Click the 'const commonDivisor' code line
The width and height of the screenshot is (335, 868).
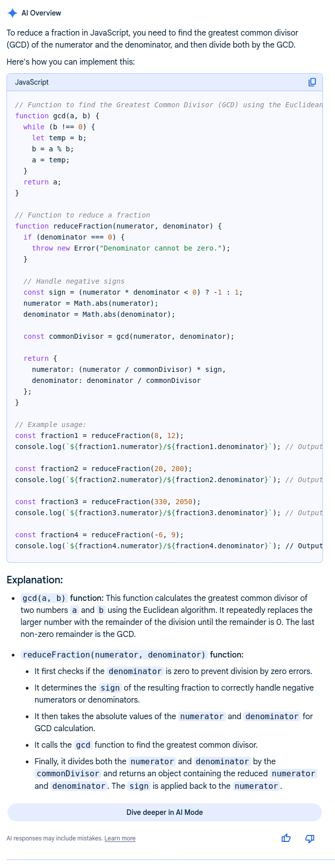point(129,336)
